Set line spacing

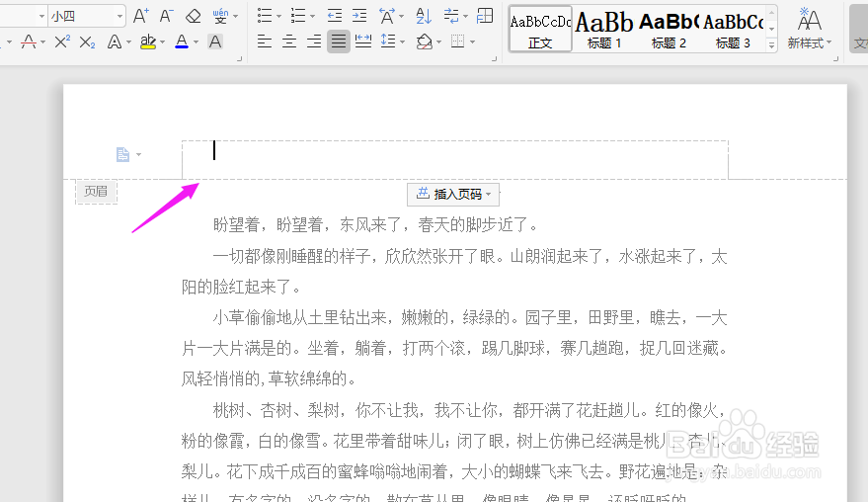click(x=388, y=42)
